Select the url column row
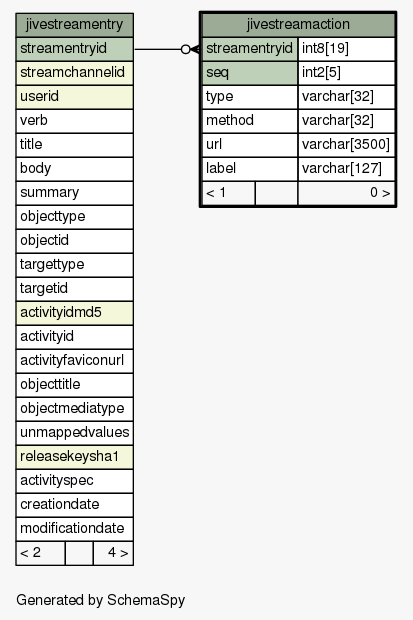 point(299,145)
